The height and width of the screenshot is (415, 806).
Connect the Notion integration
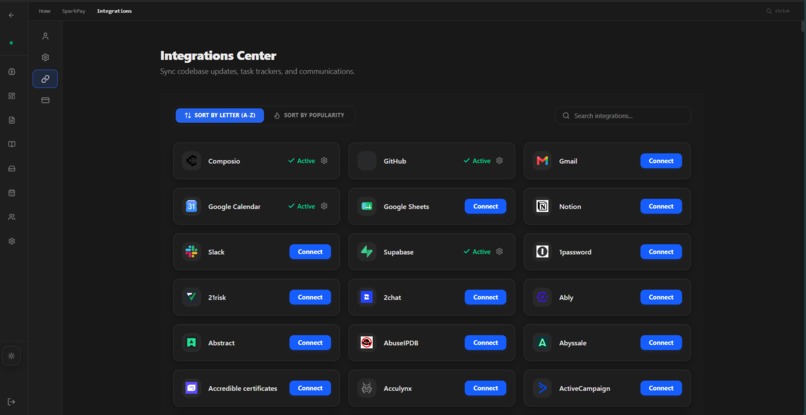pos(661,206)
